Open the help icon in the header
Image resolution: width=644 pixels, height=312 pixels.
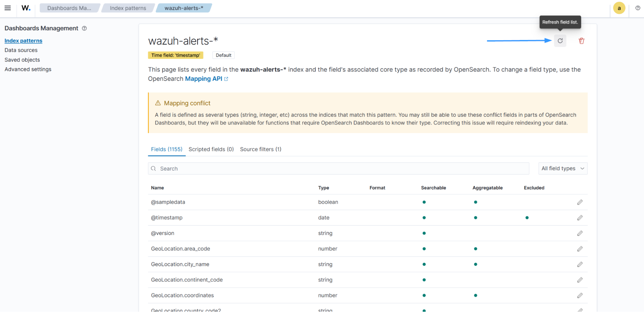click(638, 8)
